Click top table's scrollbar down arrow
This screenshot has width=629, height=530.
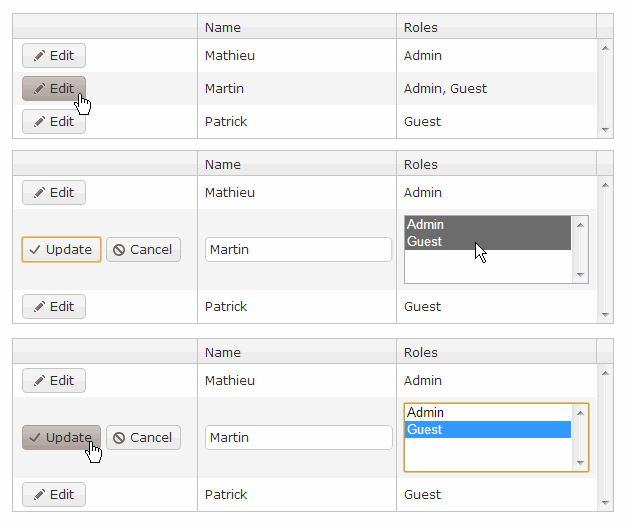[x=605, y=130]
